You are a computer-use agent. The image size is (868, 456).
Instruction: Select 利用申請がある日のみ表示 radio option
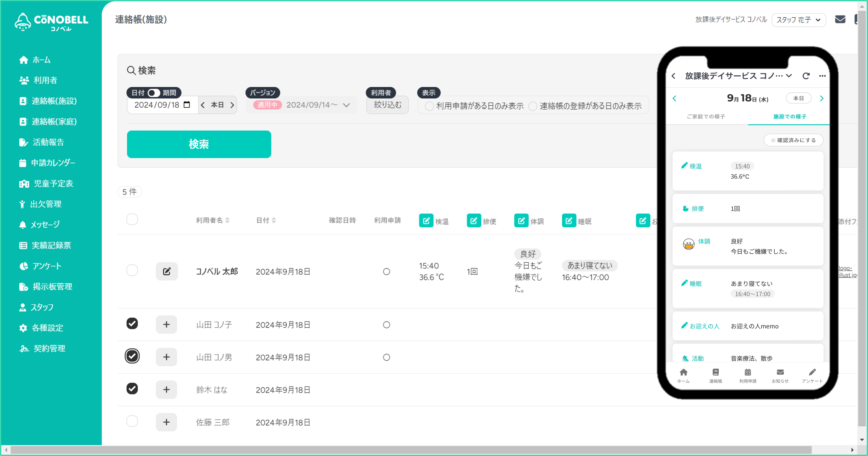[429, 106]
